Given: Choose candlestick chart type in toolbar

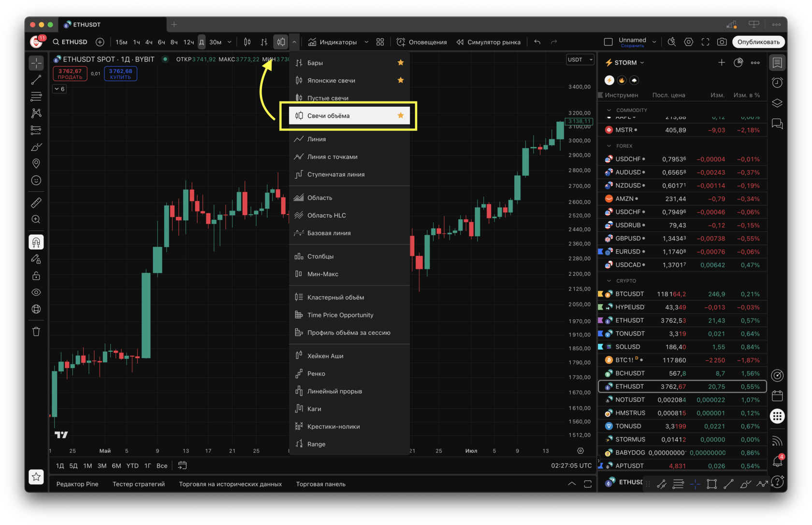Looking at the screenshot, I should 247,42.
